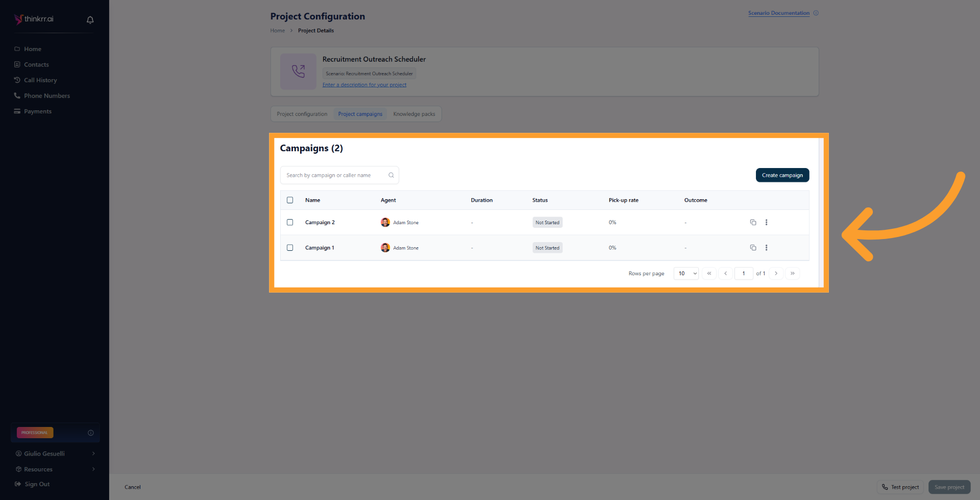This screenshot has height=500, width=980.
Task: Click the Payments card icon
Action: [17, 111]
